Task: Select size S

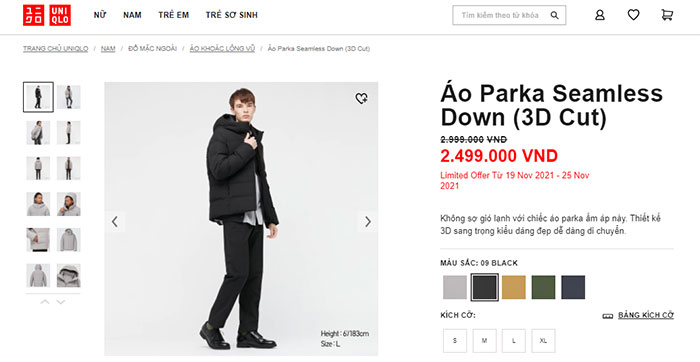Action: (x=455, y=341)
